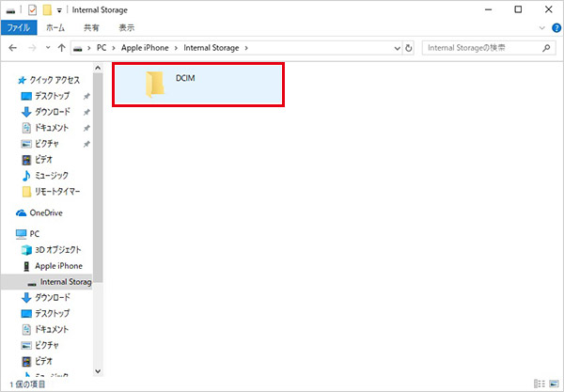This screenshot has height=392, width=564.
Task: Open ビデオ under PC
Action: 37,361
